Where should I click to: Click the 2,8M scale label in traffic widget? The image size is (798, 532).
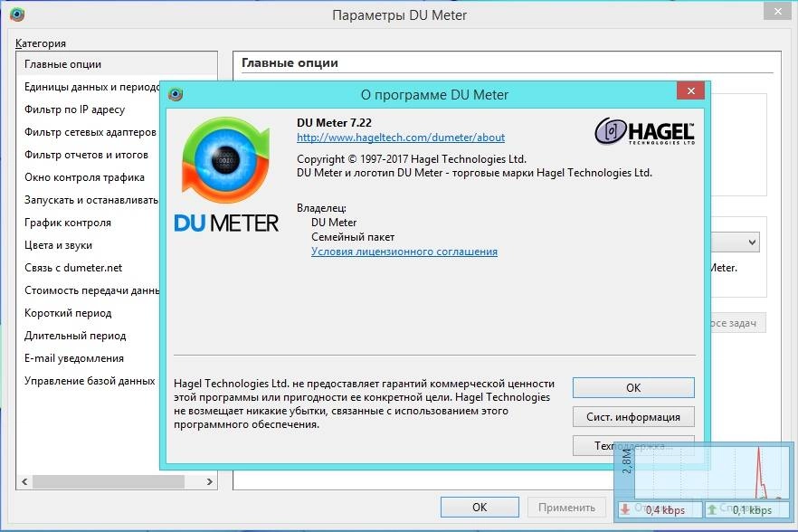coord(626,461)
